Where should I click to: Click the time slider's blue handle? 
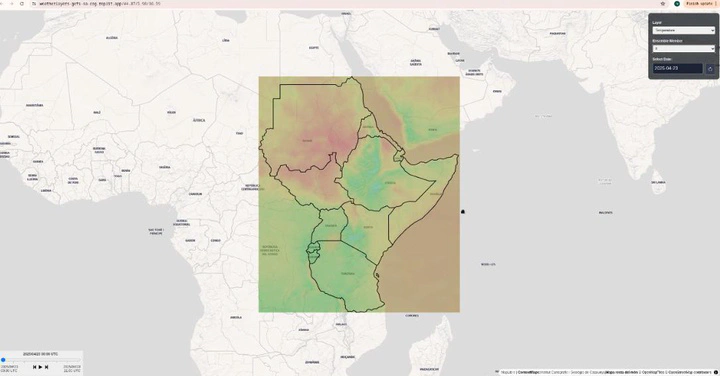(x=3, y=360)
